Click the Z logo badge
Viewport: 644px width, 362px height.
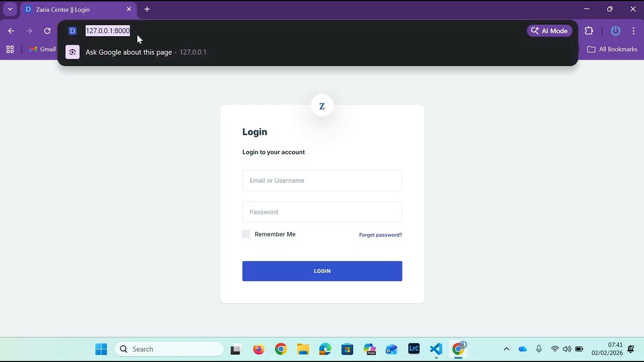[x=322, y=106]
